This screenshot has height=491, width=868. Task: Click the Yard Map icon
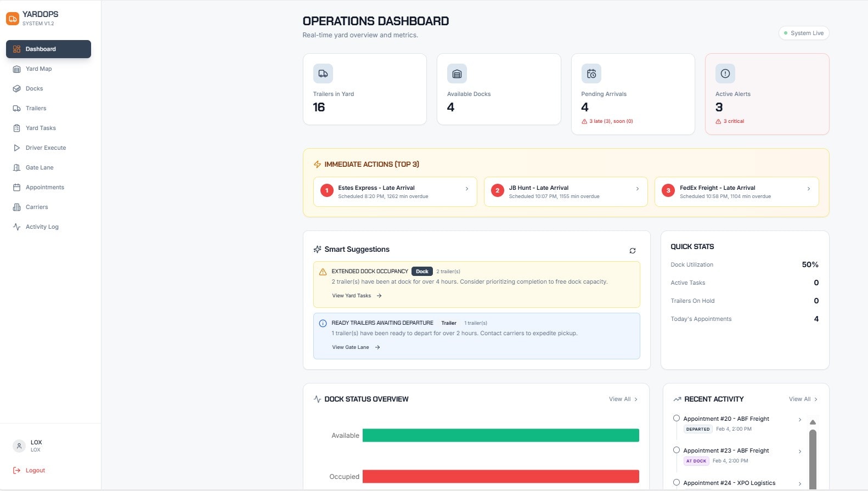[x=16, y=69]
